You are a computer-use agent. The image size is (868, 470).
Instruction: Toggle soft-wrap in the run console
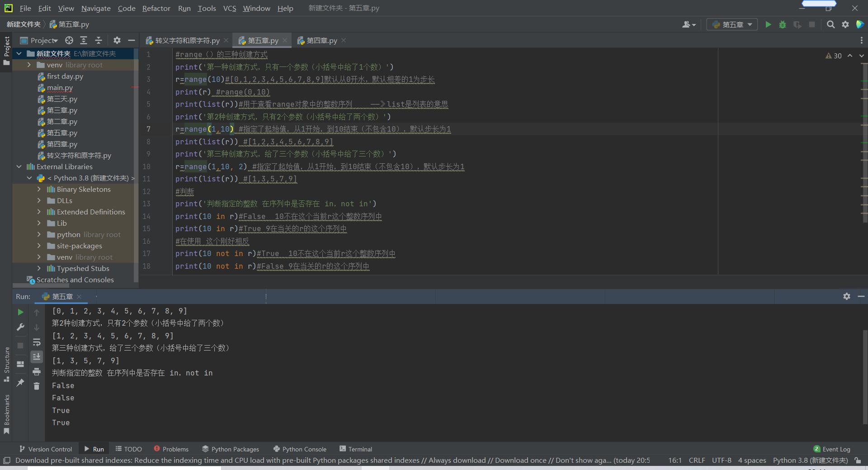click(x=37, y=342)
